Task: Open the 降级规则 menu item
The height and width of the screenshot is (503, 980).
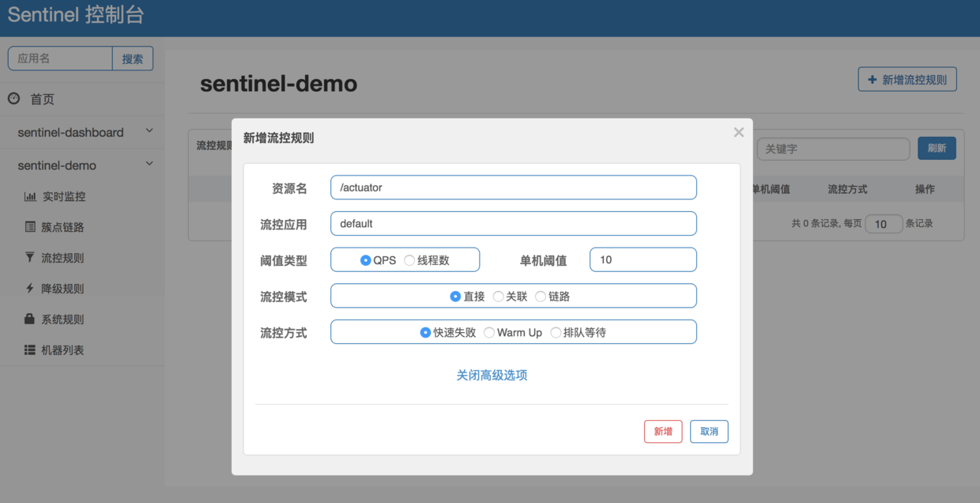Action: 63,289
